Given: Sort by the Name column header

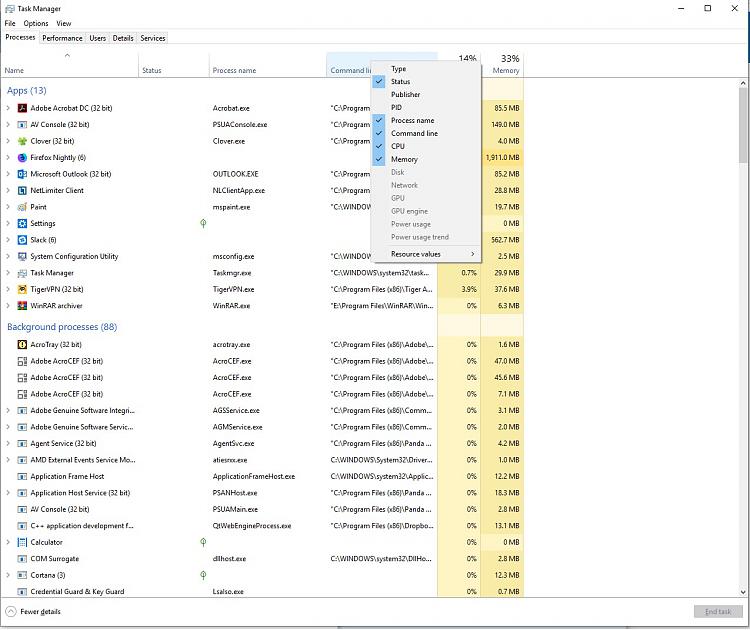Looking at the screenshot, I should click(69, 65).
